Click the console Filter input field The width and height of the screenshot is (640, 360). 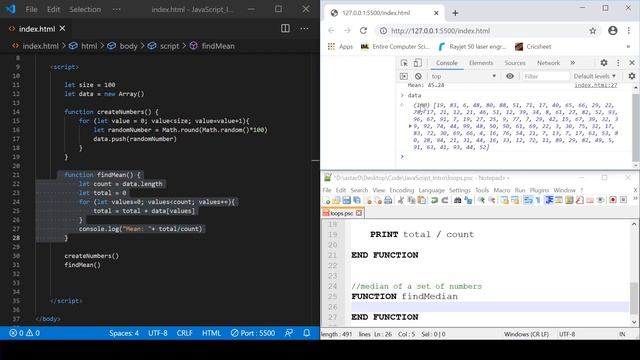[x=546, y=76]
